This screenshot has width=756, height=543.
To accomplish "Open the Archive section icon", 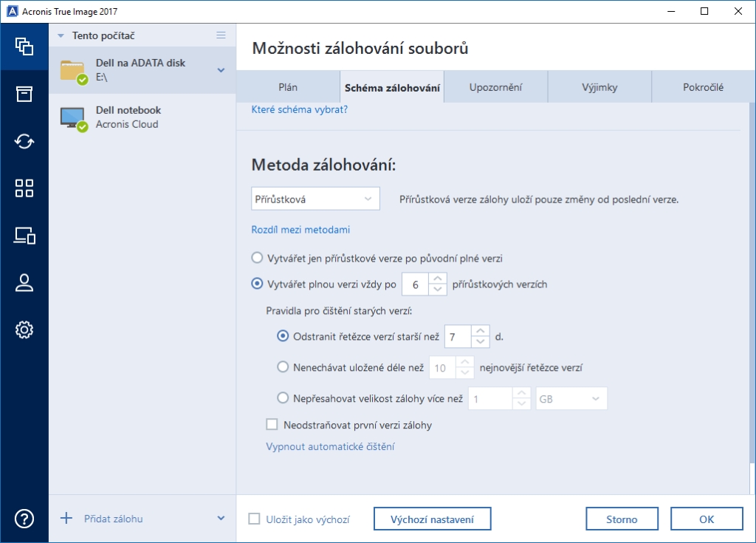I will (x=24, y=94).
